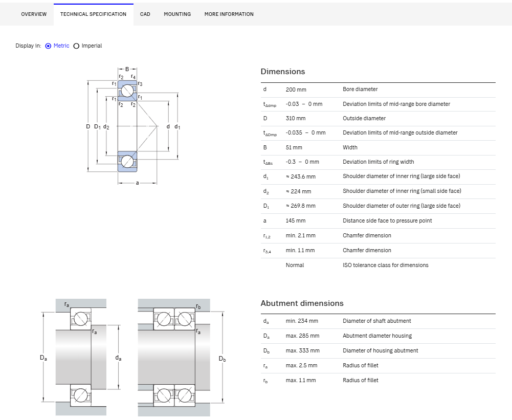Image resolution: width=512 pixels, height=420 pixels.
Task: Click the Abutment dimensions heading
Action: click(x=302, y=303)
